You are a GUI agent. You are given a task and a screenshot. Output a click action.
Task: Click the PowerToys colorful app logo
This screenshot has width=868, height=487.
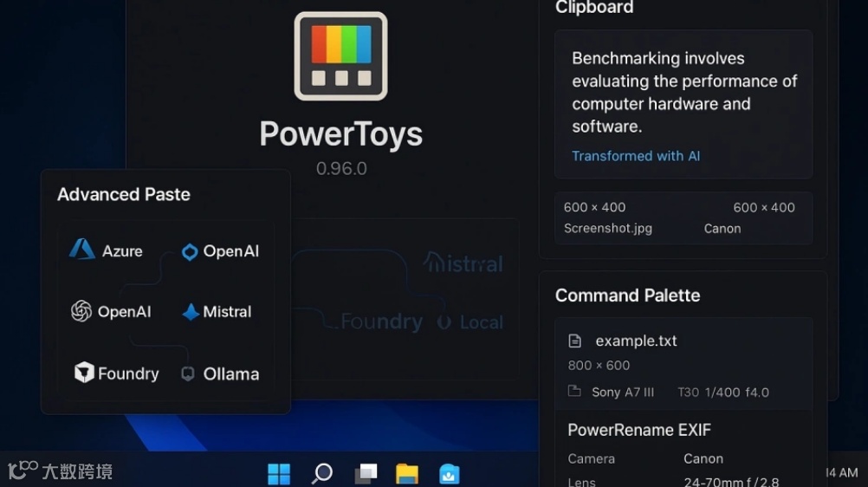pyautogui.click(x=340, y=56)
